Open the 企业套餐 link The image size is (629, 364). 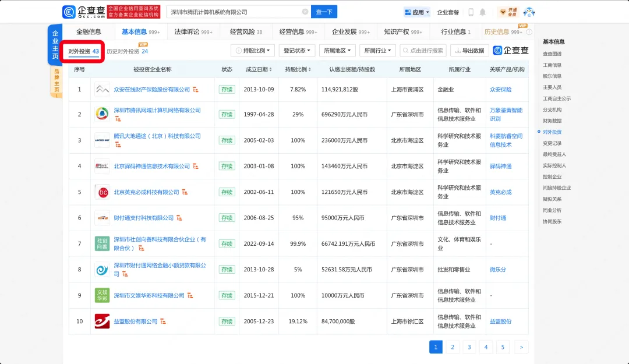pyautogui.click(x=448, y=12)
